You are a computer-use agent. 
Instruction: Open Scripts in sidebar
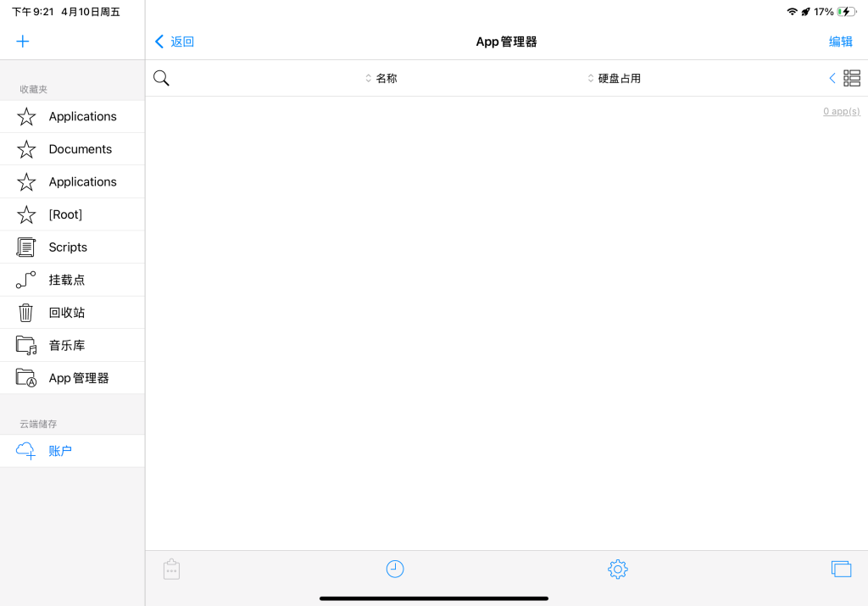coord(73,247)
